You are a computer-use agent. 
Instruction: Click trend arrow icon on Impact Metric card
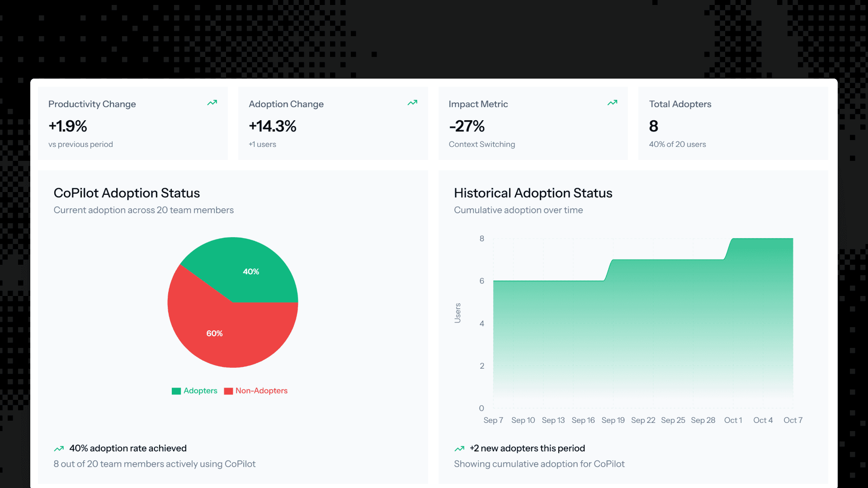click(612, 103)
